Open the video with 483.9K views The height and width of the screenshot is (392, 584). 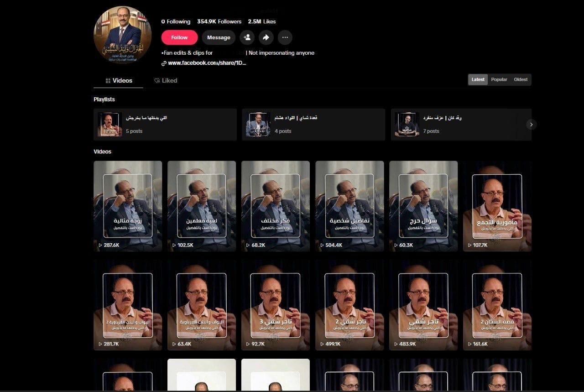click(423, 305)
